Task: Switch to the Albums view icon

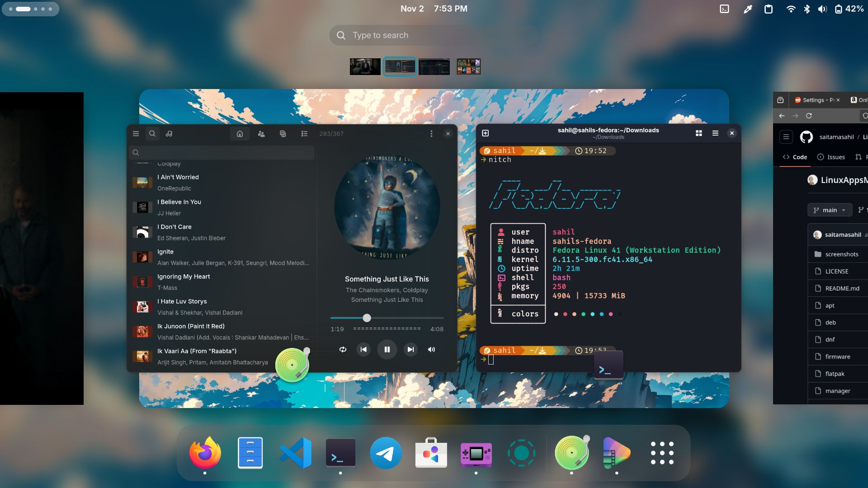Action: 283,133
